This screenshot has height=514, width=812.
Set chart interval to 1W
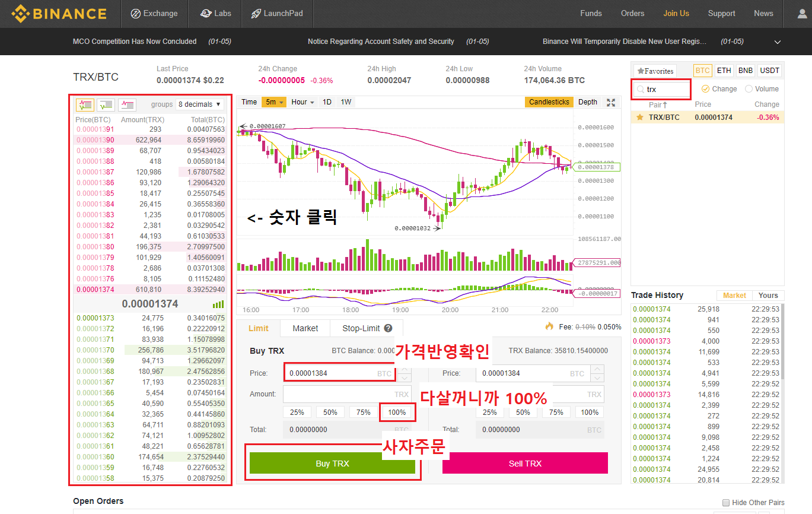(346, 102)
